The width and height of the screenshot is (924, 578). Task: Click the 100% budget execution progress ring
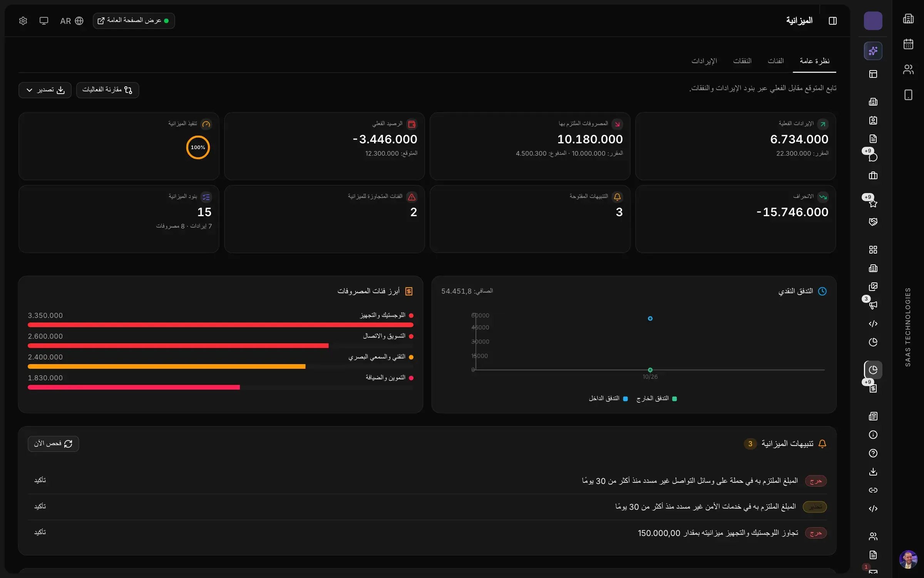pos(198,147)
